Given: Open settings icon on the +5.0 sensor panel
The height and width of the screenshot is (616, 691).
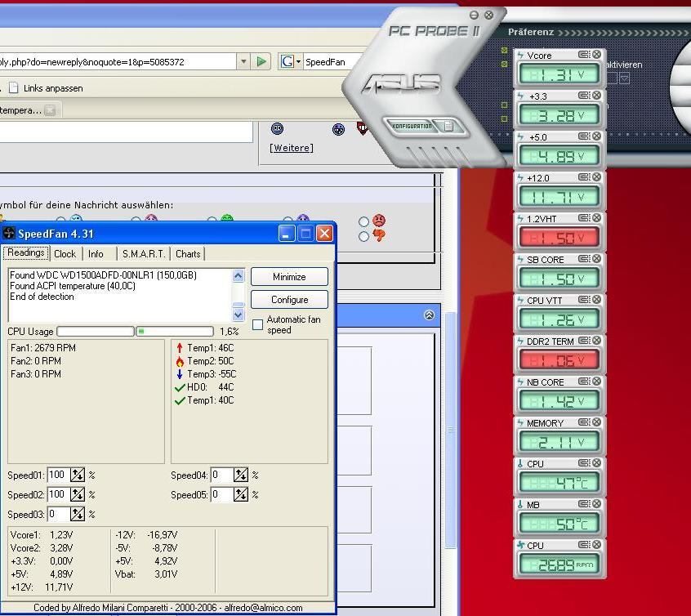Looking at the screenshot, I should click(584, 136).
